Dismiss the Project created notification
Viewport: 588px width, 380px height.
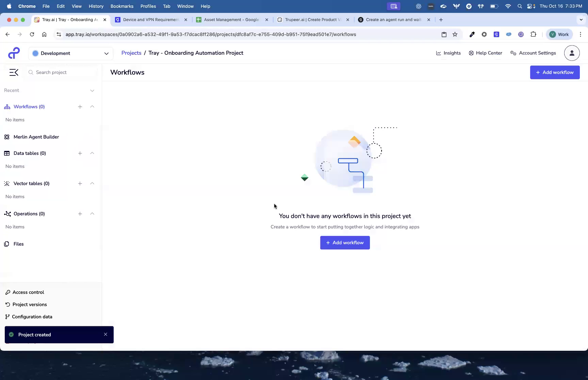click(105, 334)
